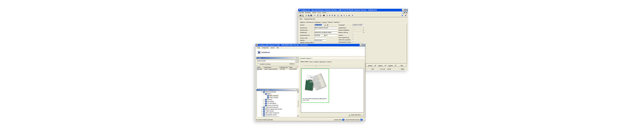
Task: Toggle the Automatischer Zusatz checkbox
Action: click(x=354, y=42)
